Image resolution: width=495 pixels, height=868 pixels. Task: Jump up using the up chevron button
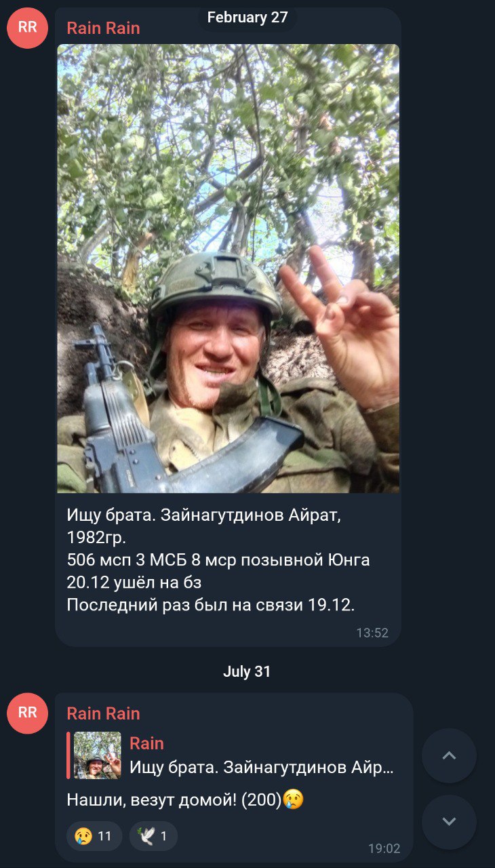tap(449, 755)
